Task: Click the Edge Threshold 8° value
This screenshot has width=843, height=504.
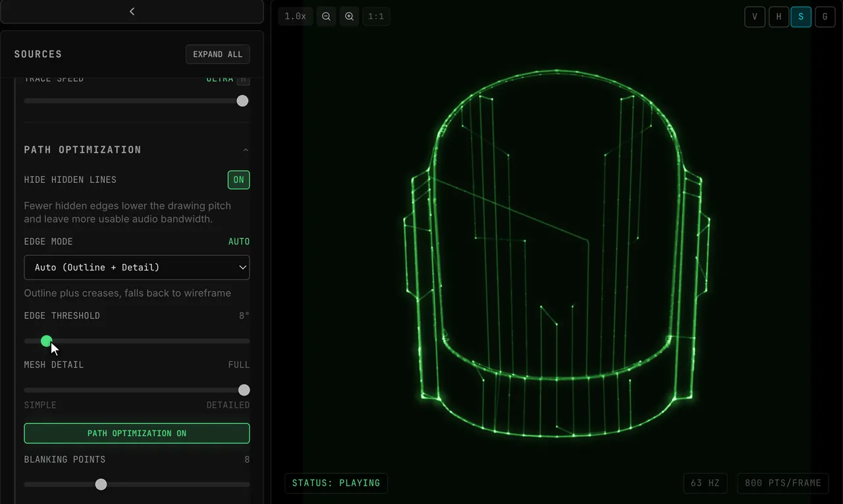Action: tap(244, 316)
